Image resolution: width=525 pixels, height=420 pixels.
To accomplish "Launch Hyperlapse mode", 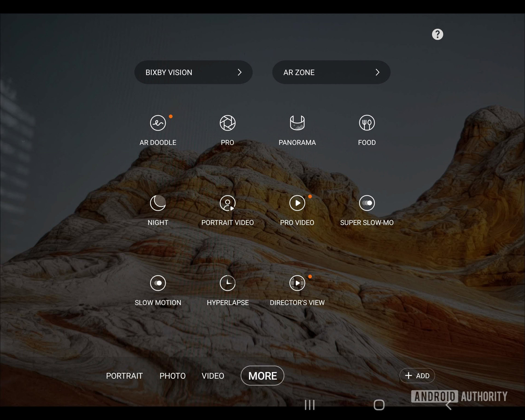I will [227, 283].
